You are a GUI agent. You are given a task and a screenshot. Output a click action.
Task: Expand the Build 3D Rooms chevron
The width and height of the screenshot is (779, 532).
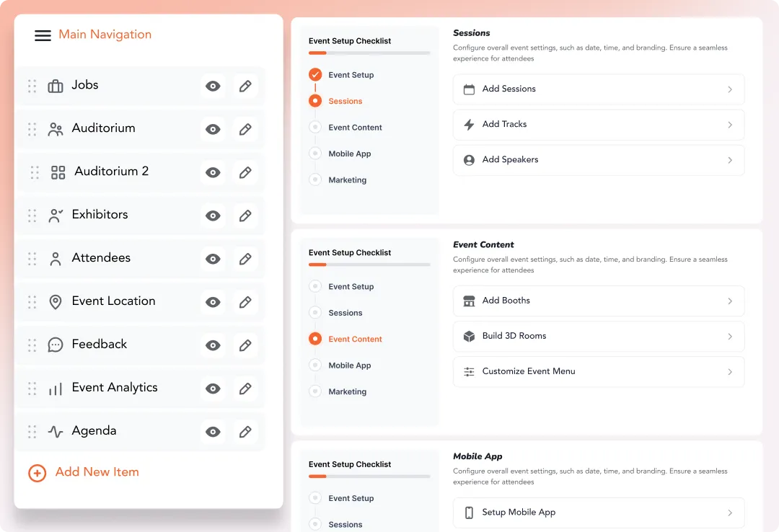(x=730, y=337)
